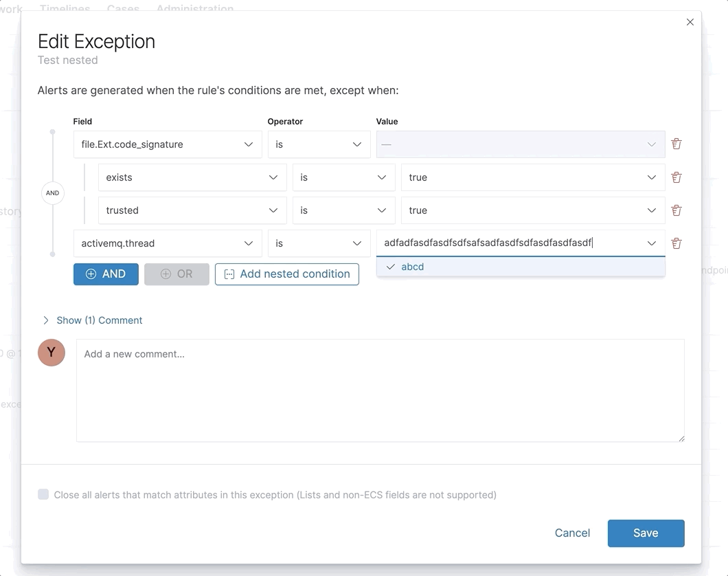Cancel editing the exception
The width and height of the screenshot is (728, 576).
coord(572,533)
